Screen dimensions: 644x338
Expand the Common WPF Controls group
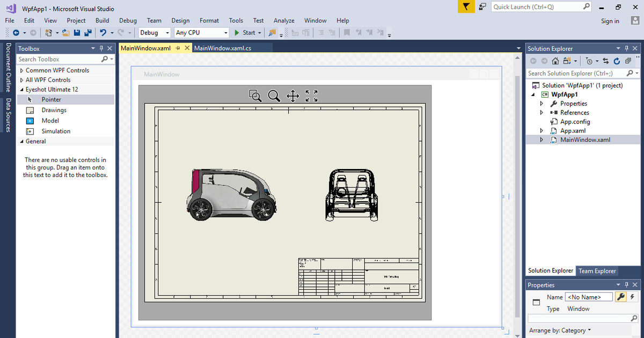21,70
